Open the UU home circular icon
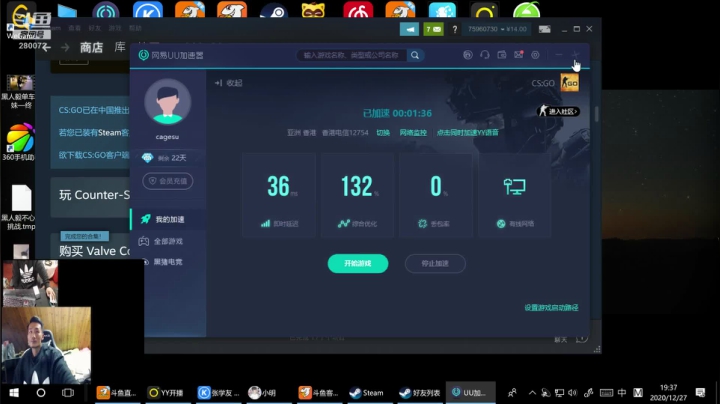 coord(467,55)
